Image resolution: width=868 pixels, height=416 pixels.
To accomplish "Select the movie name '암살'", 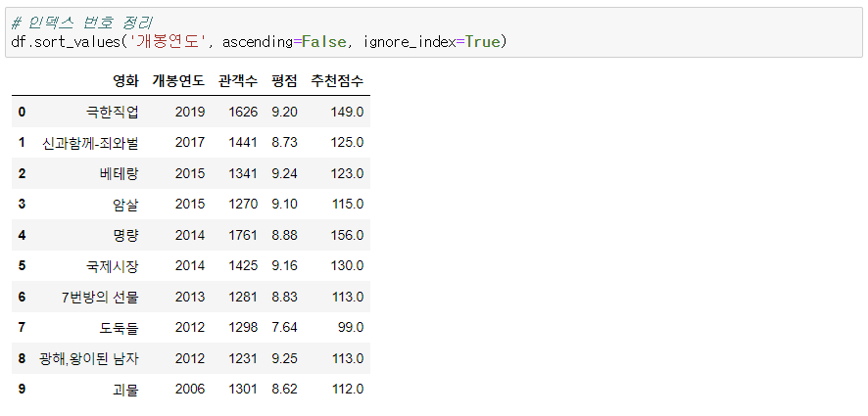I will click(x=125, y=206).
